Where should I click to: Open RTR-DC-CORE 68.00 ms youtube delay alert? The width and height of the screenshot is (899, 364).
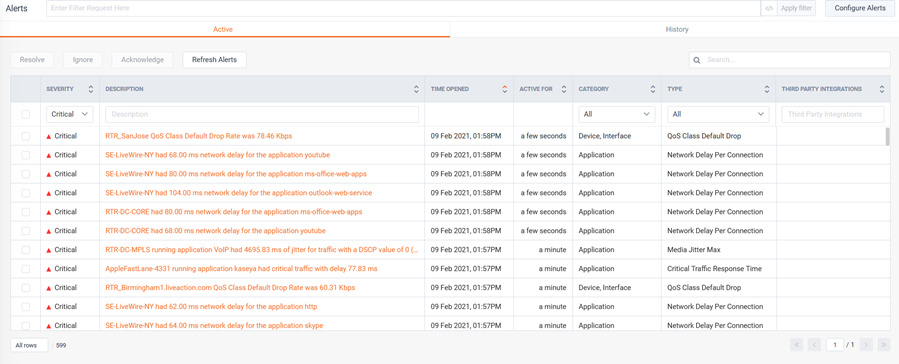point(216,231)
